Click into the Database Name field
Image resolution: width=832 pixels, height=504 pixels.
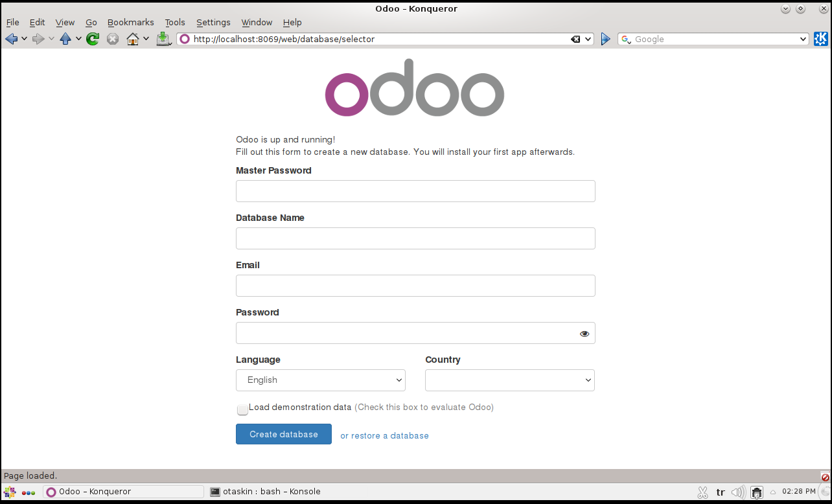415,238
